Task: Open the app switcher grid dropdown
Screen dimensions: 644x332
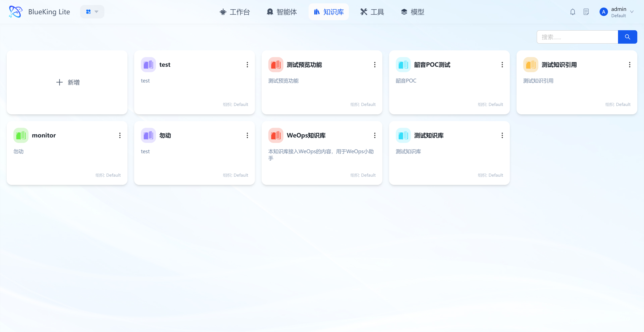Action: click(92, 12)
